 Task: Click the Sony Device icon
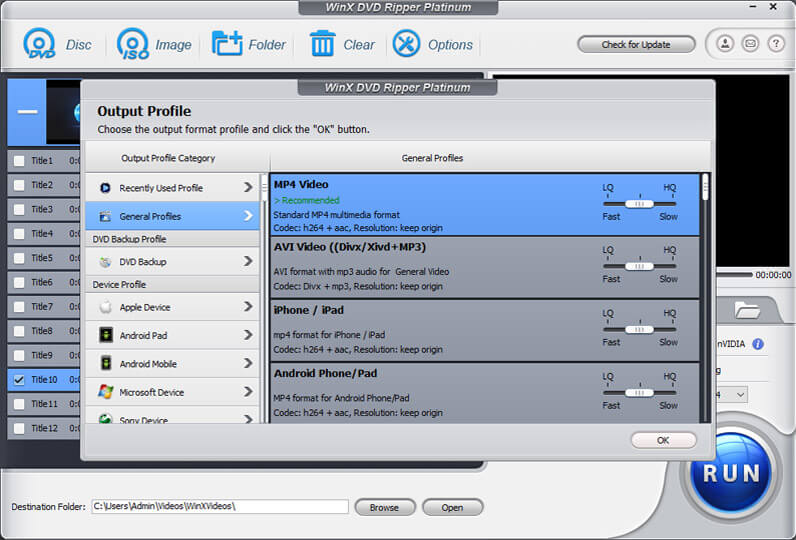[x=106, y=419]
